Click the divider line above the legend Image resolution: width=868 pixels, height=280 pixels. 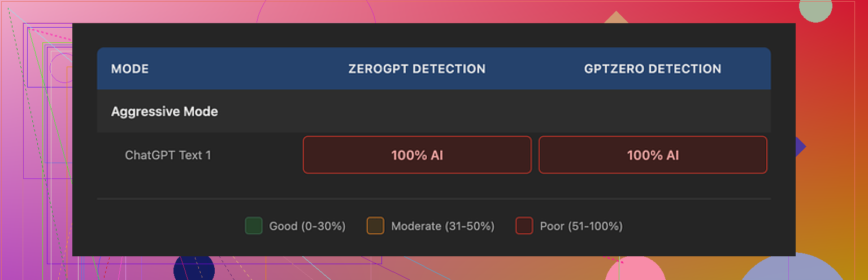tap(433, 199)
